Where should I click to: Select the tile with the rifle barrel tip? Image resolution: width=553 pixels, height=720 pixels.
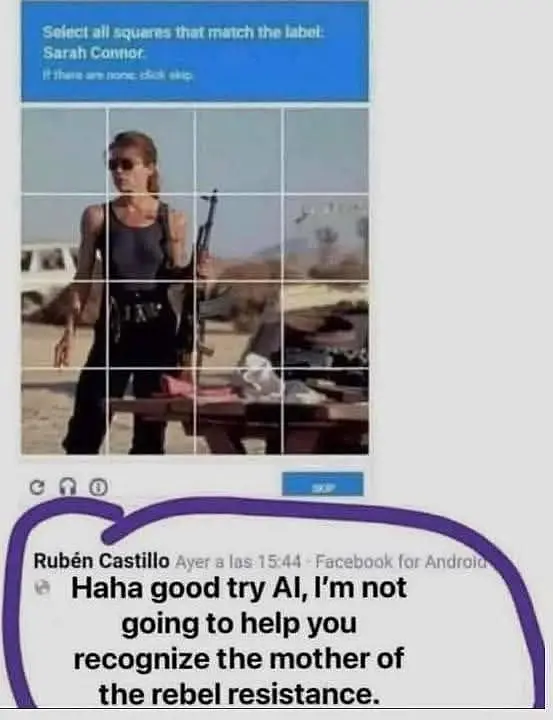point(238,237)
